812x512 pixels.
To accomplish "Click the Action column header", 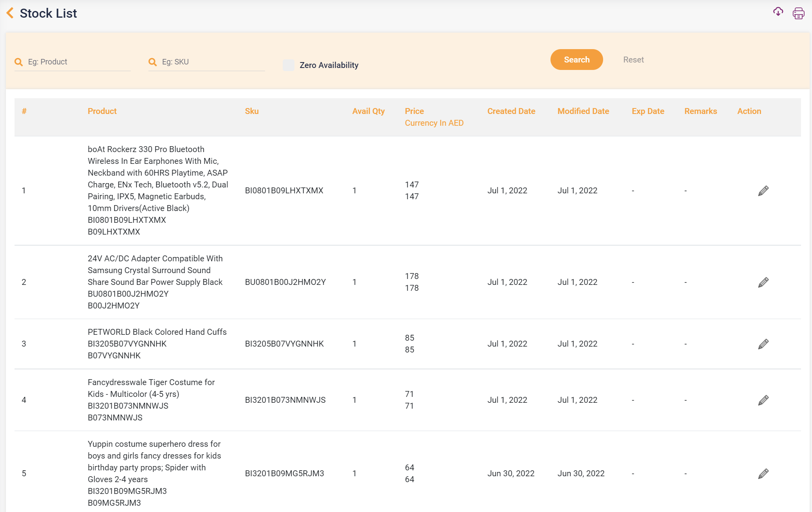I will 749,111.
